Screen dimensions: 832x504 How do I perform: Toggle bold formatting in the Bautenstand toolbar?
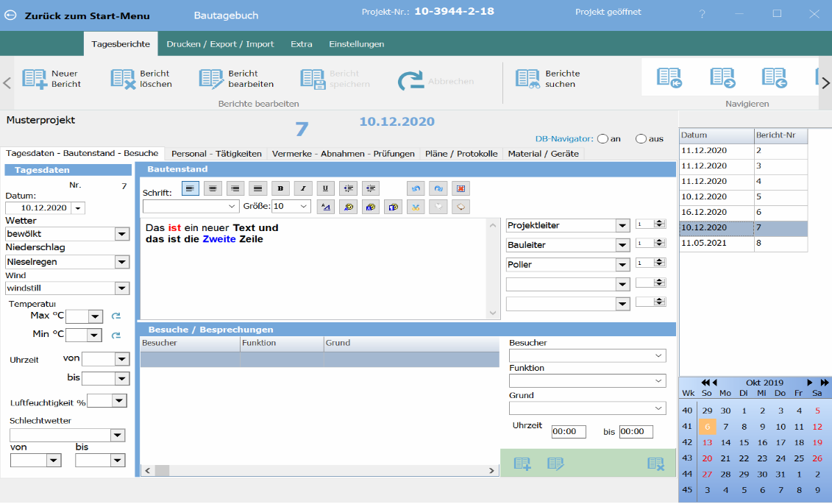click(x=279, y=189)
